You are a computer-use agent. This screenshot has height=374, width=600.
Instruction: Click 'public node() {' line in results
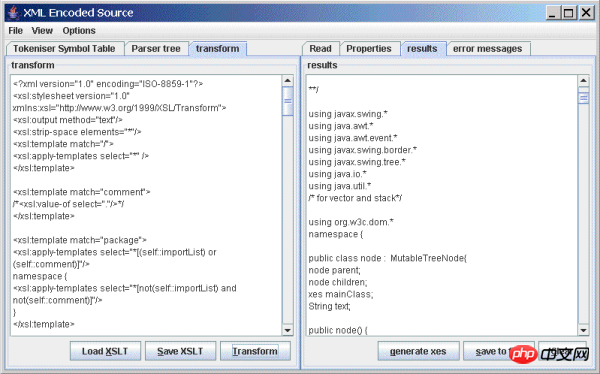click(x=338, y=330)
